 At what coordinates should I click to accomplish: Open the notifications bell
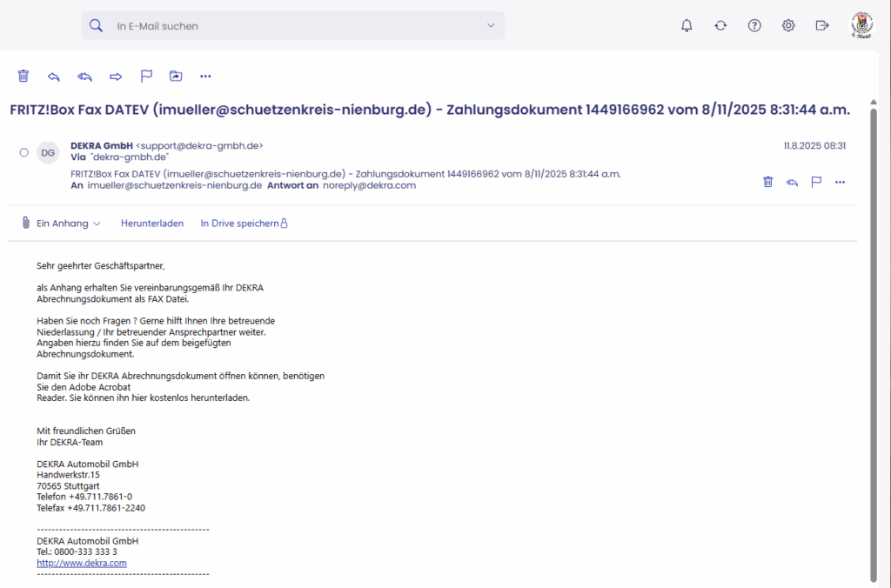[x=687, y=25]
